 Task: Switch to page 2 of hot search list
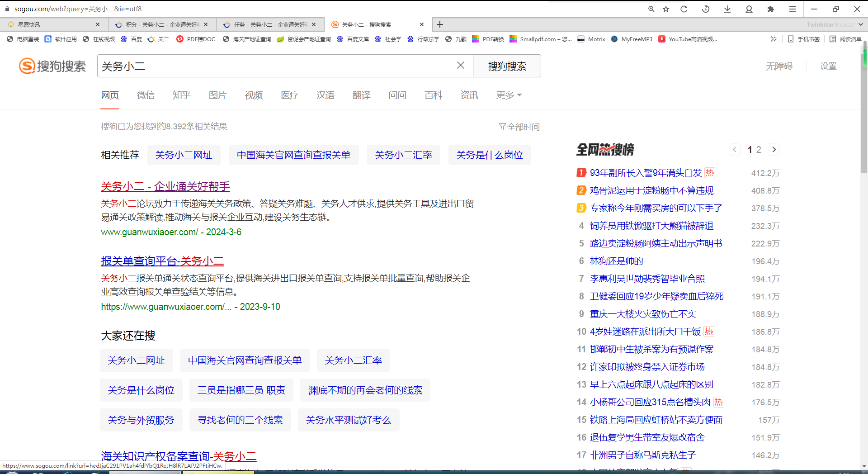click(759, 150)
